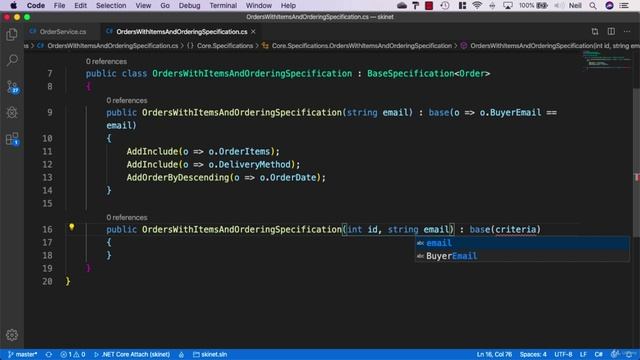Screen dimensions: 640x360
Task: Click line number 12 in the gutter
Action: 47,164
